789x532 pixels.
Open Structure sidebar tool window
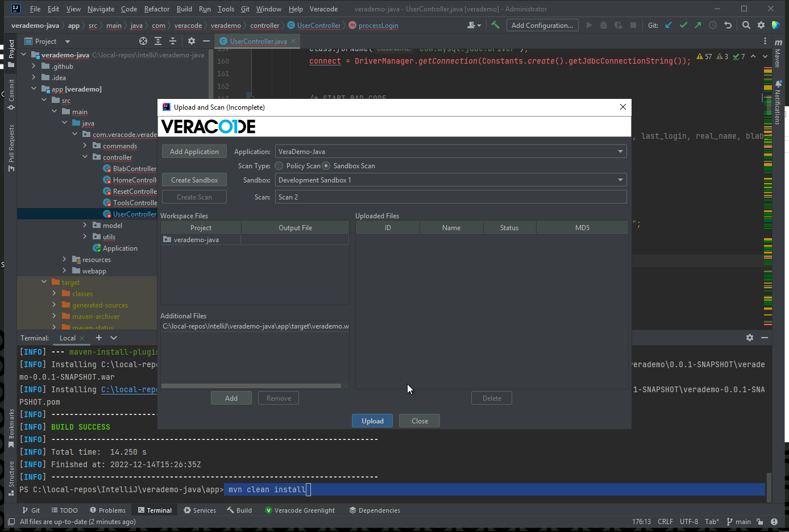11,477
